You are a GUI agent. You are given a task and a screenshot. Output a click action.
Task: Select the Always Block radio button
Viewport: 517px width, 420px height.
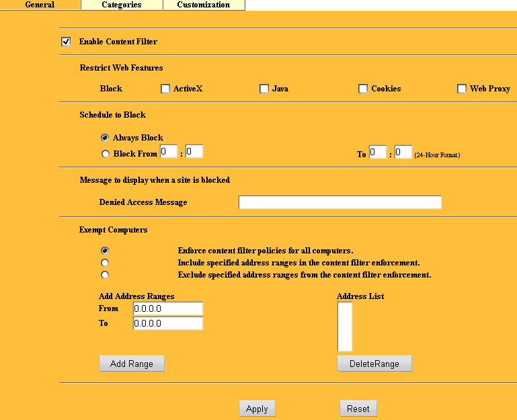(105, 138)
